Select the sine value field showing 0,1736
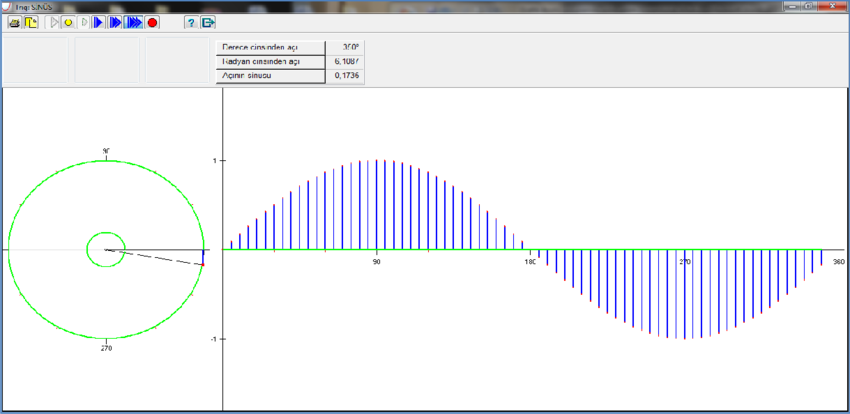The image size is (850, 414). pos(346,75)
